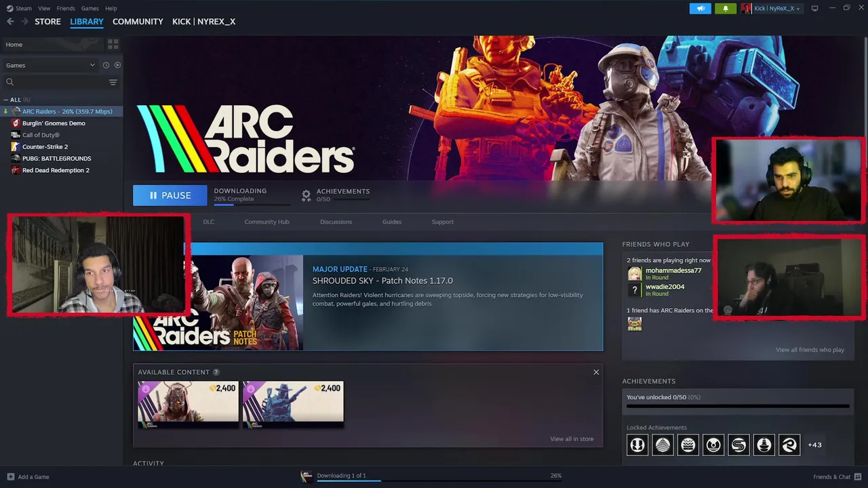Open the Friends & Chat icon
The image size is (868, 488).
tap(858, 476)
